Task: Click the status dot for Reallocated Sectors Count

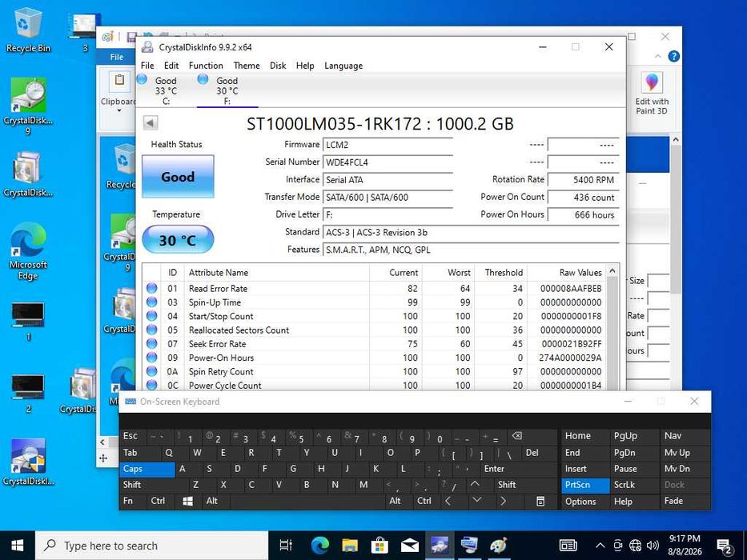Action: [x=152, y=330]
